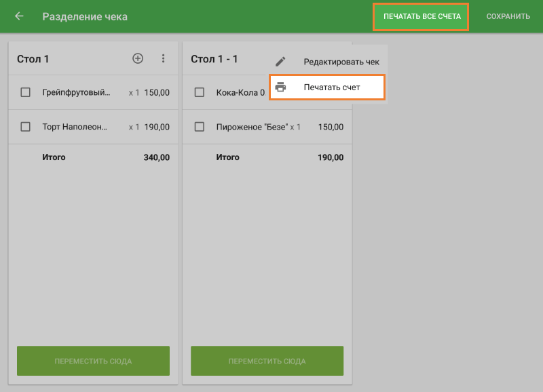Choose Редактировать чек from the menu
Image resolution: width=543 pixels, height=392 pixels.
[x=341, y=62]
